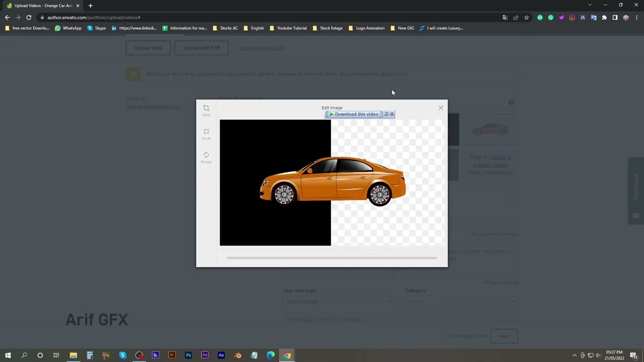This screenshot has width=644, height=362.
Task: Bookmark this page with the star
Action: coord(526,18)
